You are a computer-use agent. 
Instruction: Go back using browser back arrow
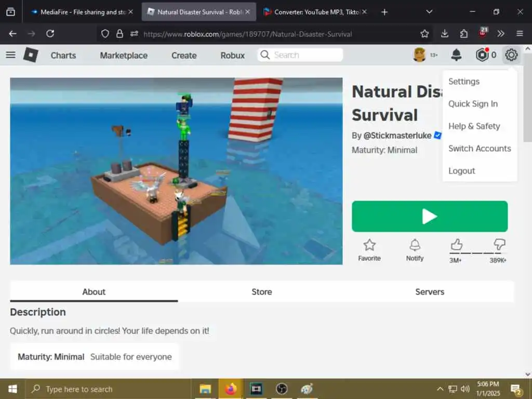pos(12,34)
